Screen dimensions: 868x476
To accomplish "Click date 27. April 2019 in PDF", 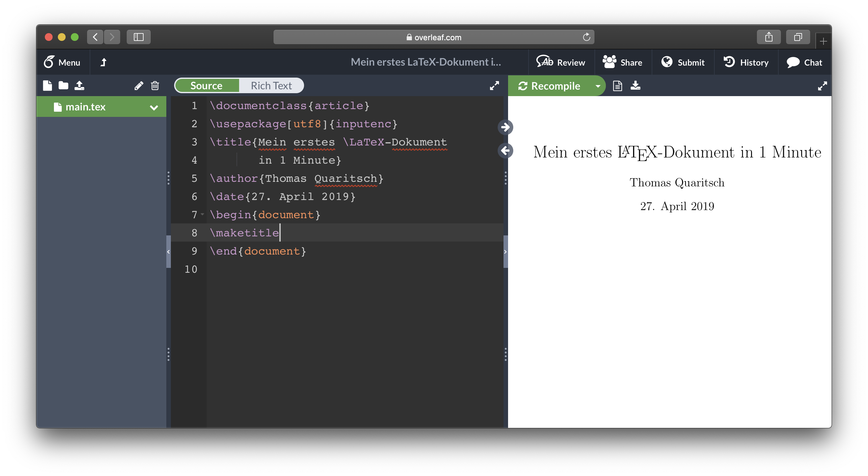I will [x=677, y=206].
